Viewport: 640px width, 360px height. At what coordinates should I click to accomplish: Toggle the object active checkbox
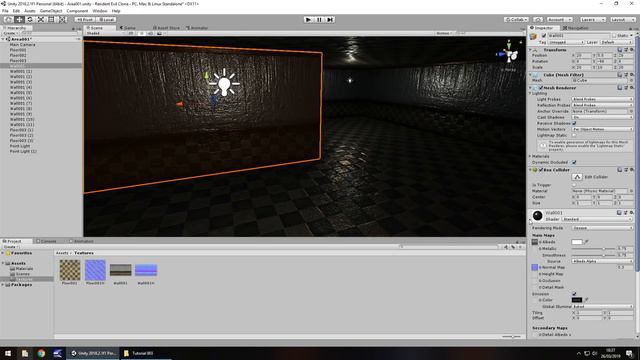pos(544,36)
